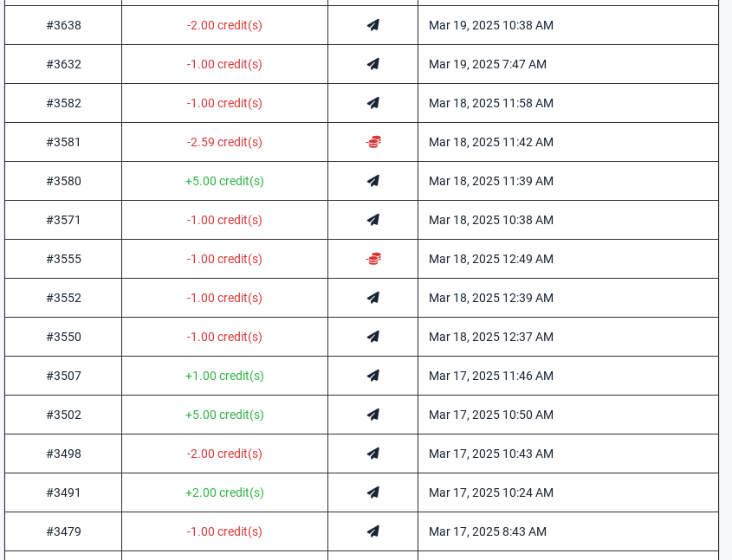Viewport: 732px width, 560px height.
Task: Click paper plane icon for #3498
Action: pos(373,454)
